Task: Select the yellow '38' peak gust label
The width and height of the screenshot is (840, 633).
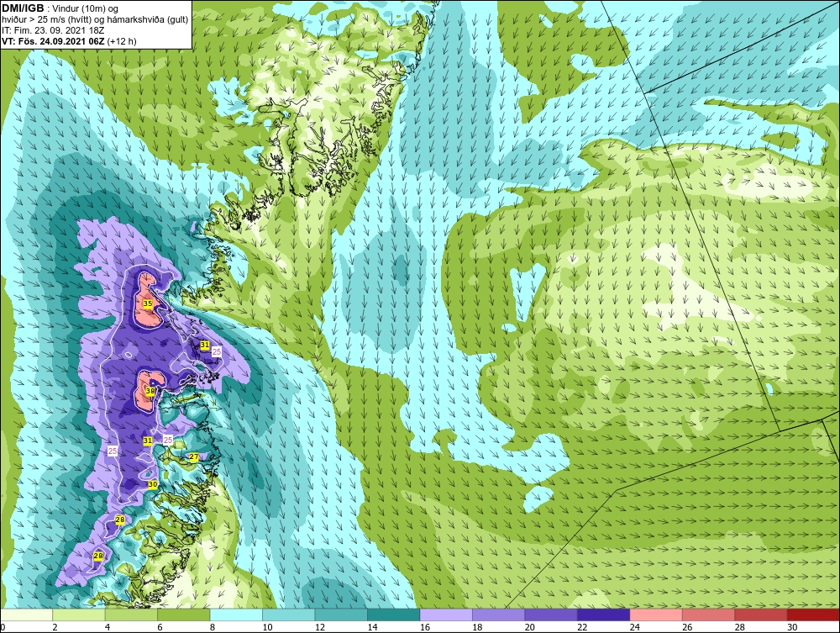Action: click(150, 392)
